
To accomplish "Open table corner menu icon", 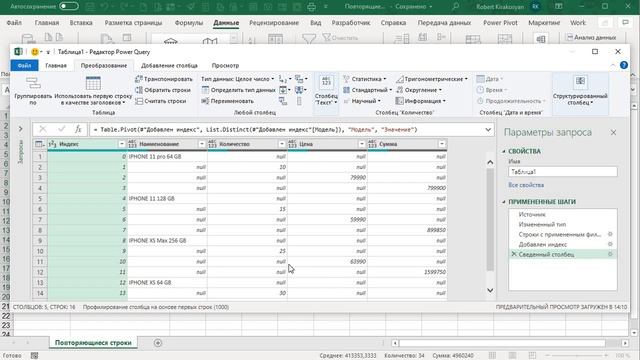I will (x=40, y=144).
